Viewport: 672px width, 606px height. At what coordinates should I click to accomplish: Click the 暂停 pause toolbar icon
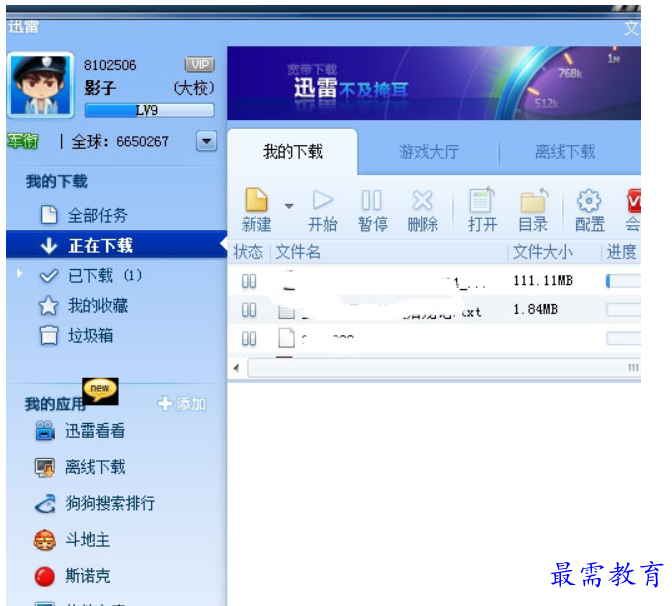372,200
